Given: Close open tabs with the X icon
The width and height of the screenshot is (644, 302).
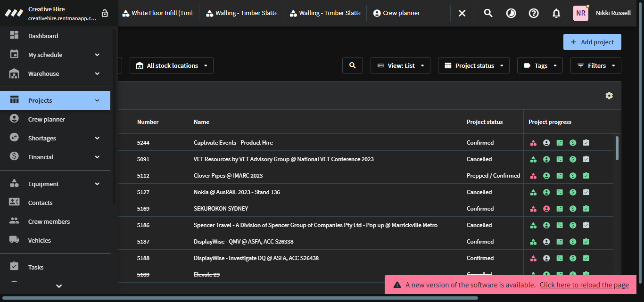Looking at the screenshot, I should pos(462,13).
